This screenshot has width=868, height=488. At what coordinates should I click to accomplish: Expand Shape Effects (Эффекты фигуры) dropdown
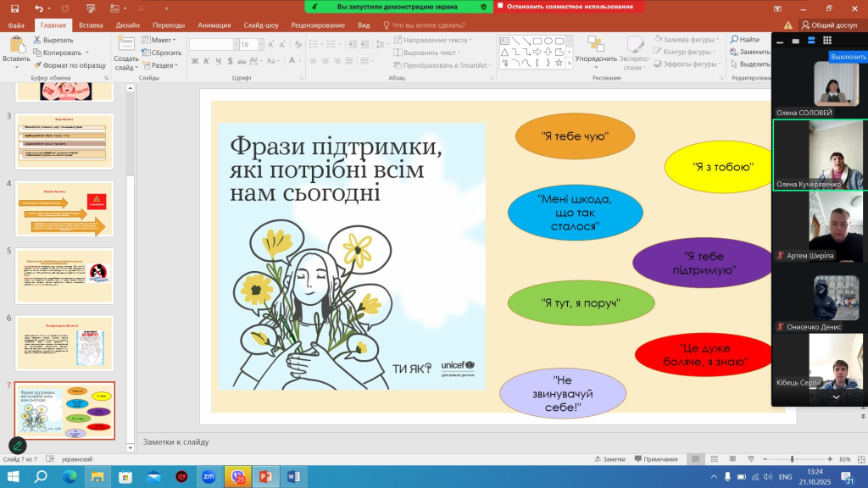point(719,64)
